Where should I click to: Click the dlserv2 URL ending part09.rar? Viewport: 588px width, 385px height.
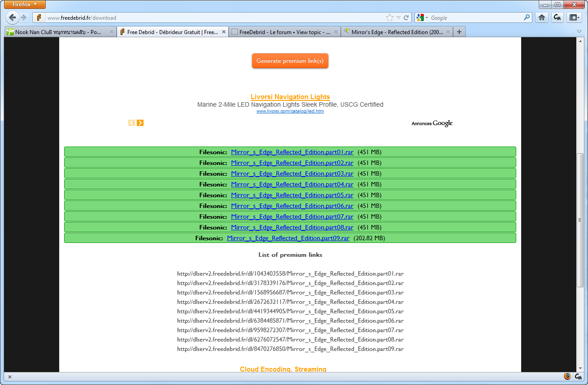[x=290, y=349]
